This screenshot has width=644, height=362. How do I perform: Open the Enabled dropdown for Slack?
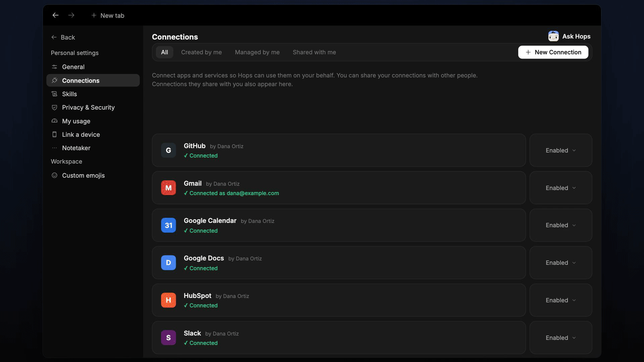(x=561, y=338)
